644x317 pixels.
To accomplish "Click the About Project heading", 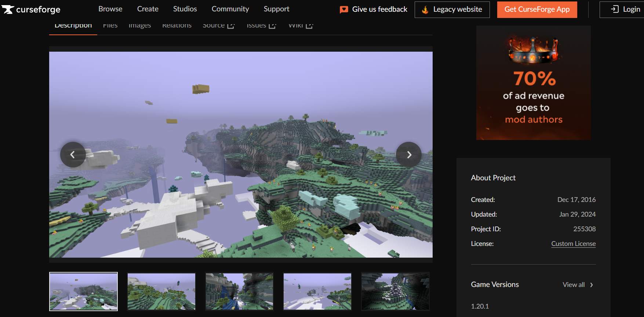I will point(493,178).
